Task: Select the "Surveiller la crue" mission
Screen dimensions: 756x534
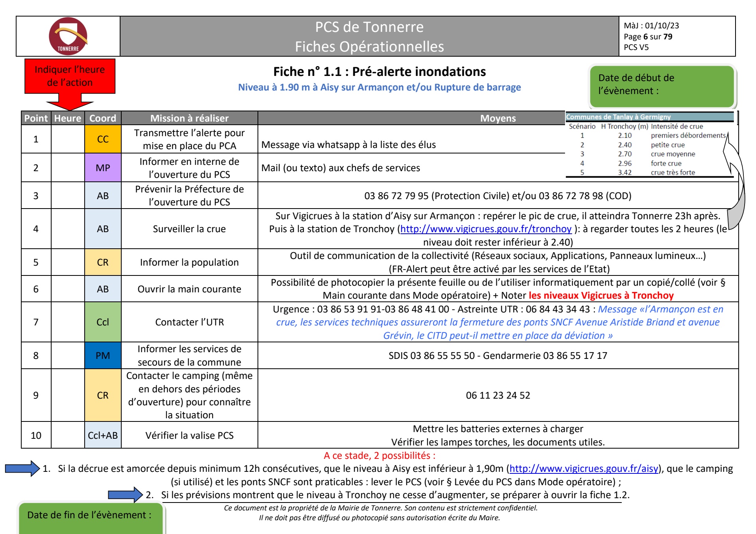Action: click(x=189, y=229)
